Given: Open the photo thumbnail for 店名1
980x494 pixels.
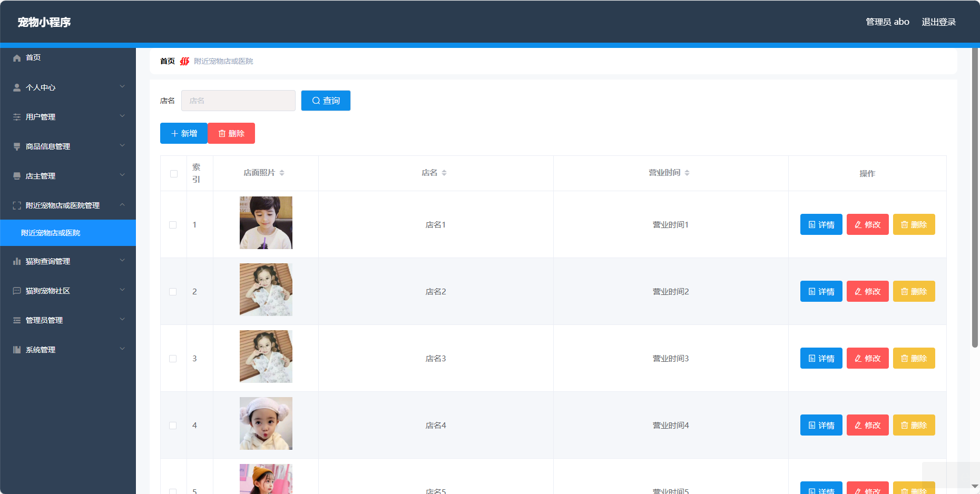Looking at the screenshot, I should tap(266, 223).
